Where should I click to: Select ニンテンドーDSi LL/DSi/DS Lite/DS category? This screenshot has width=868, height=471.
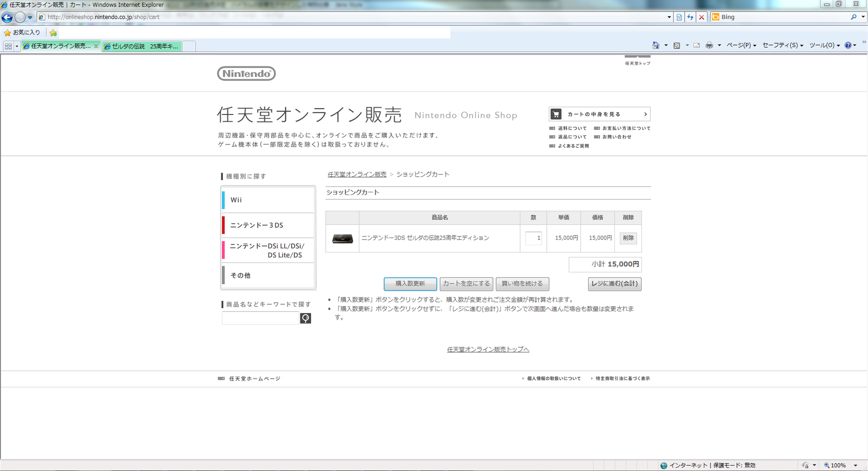point(268,251)
